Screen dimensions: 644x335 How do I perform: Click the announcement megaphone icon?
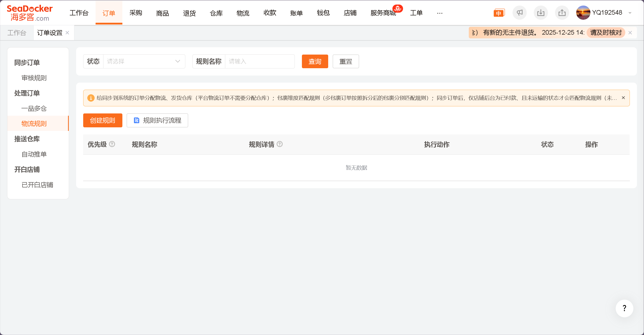click(519, 13)
